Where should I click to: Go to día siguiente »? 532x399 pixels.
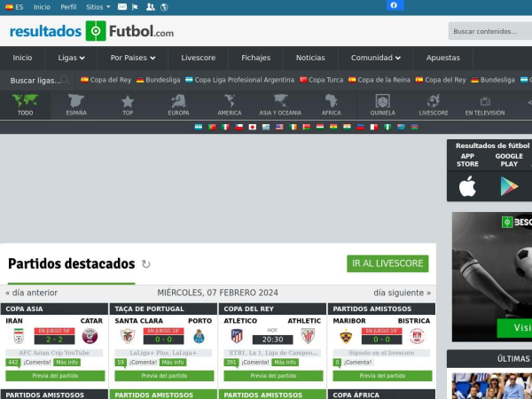pyautogui.click(x=402, y=293)
